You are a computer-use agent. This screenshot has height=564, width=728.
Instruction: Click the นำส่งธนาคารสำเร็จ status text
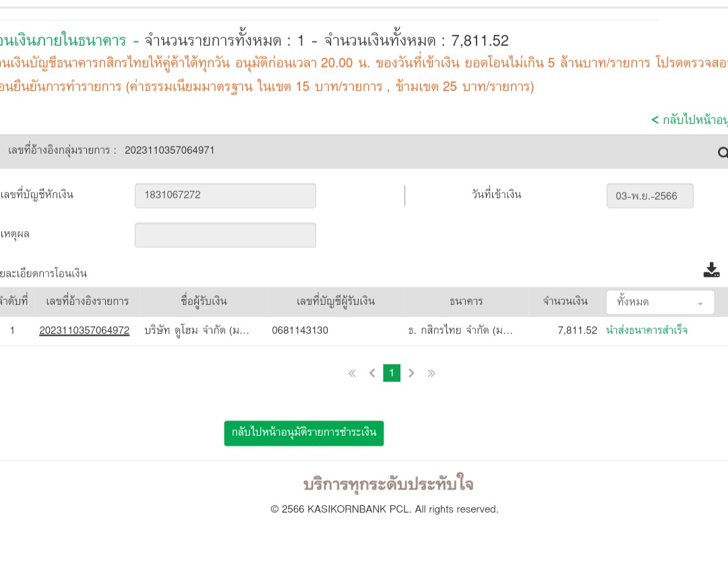[646, 331]
